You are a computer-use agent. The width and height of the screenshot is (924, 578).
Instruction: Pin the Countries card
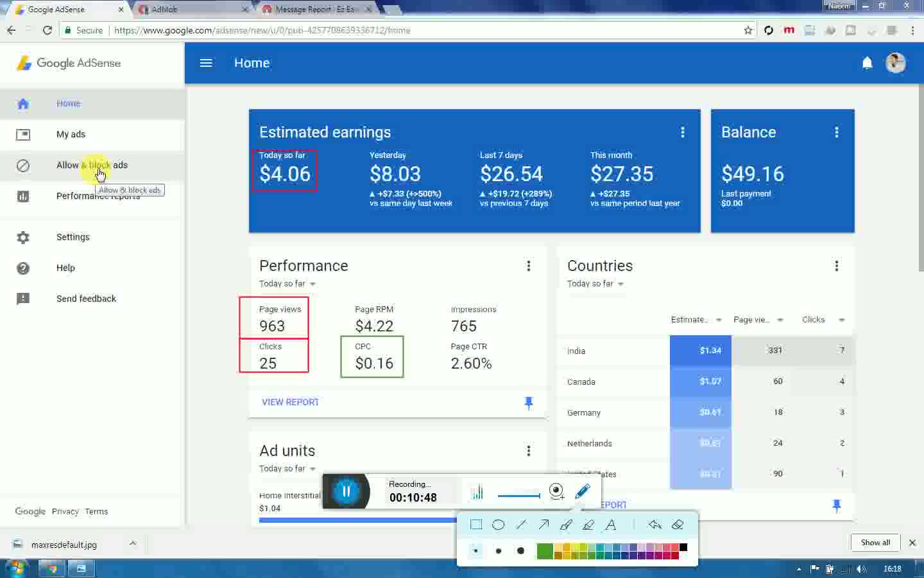pos(837,505)
